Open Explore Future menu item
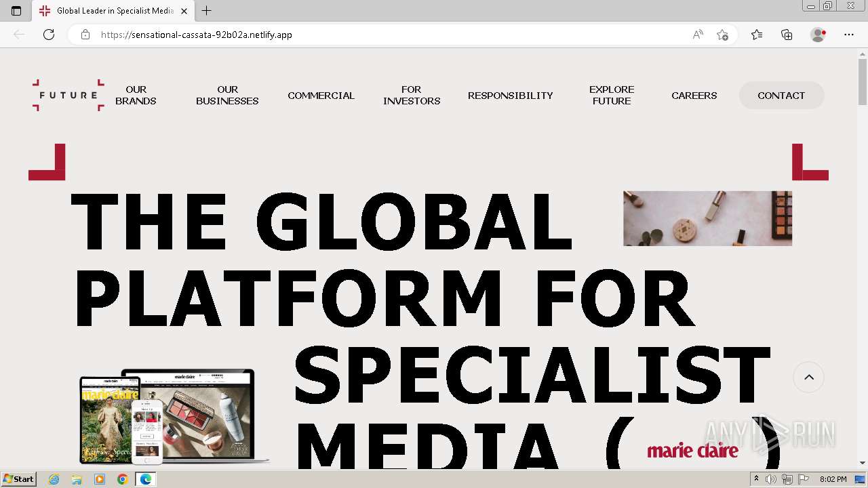Screen dimensions: 868x488 pos(612,95)
